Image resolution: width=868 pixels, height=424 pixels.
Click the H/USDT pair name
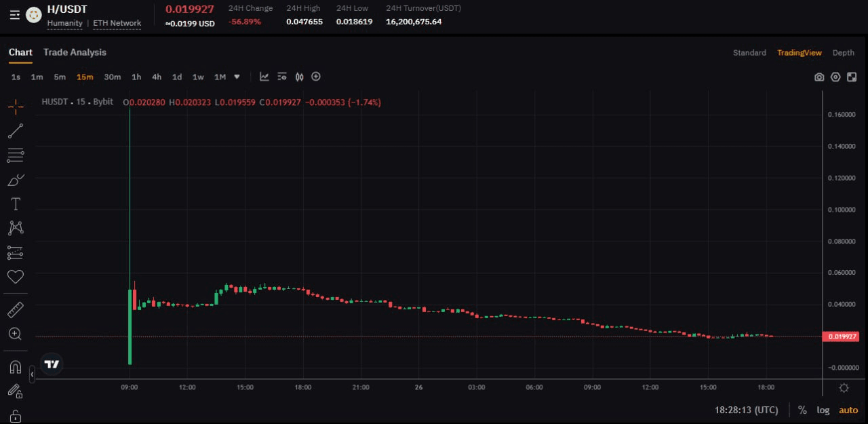click(x=67, y=9)
